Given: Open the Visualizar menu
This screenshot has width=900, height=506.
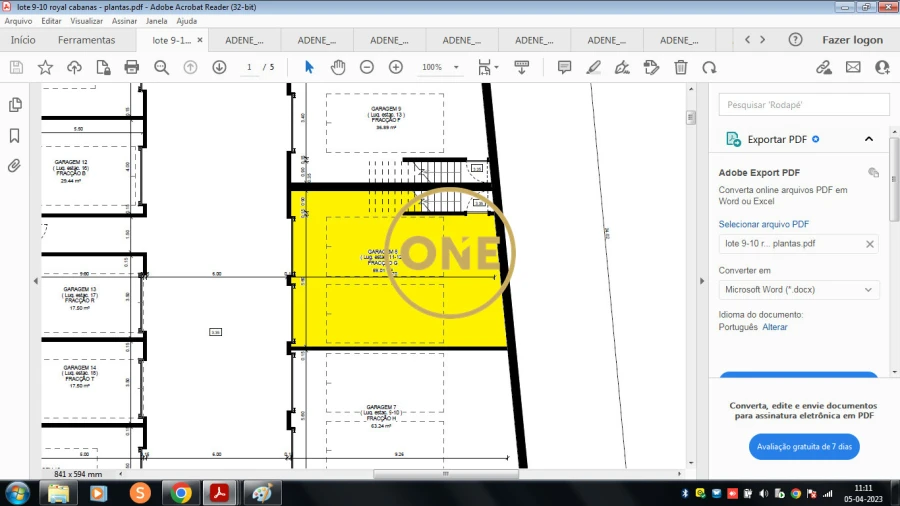Looking at the screenshot, I should click(87, 20).
